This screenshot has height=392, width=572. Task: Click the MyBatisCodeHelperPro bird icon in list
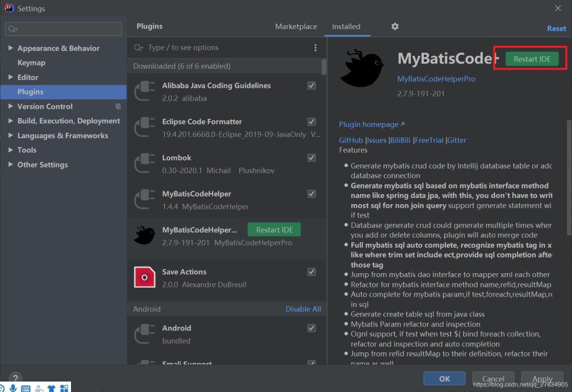[x=145, y=236]
